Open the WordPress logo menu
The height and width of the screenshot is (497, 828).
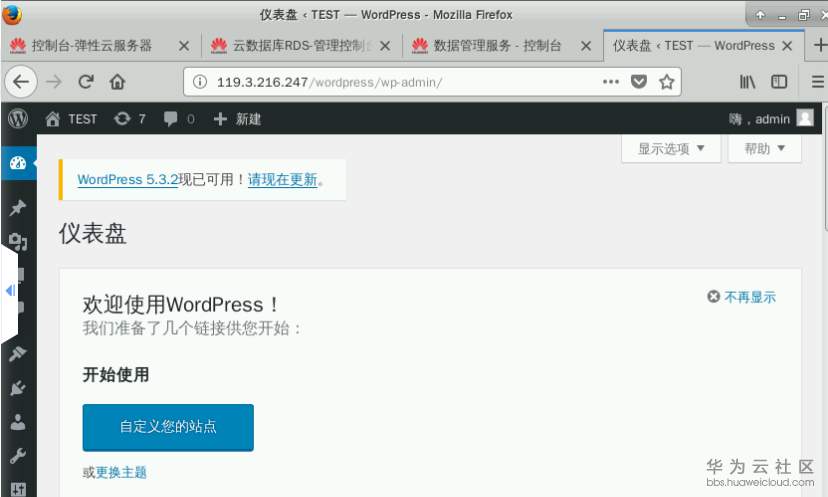tap(18, 118)
